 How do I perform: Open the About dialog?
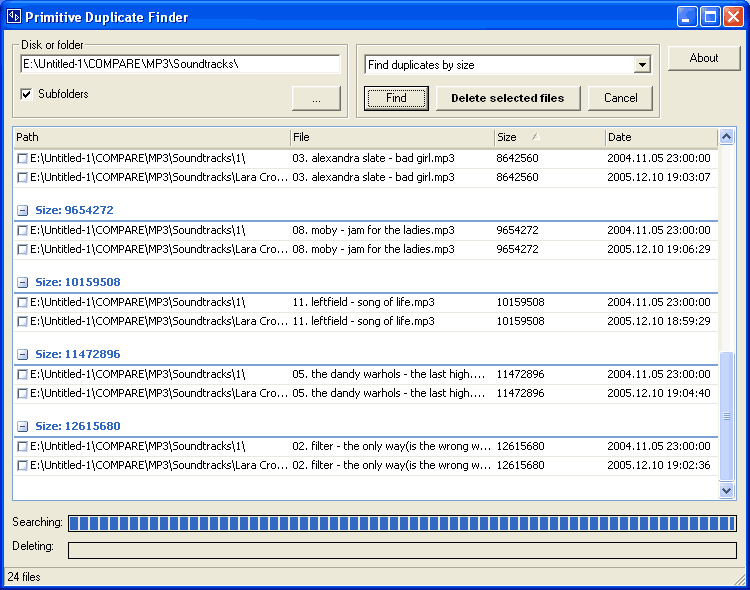pyautogui.click(x=703, y=58)
